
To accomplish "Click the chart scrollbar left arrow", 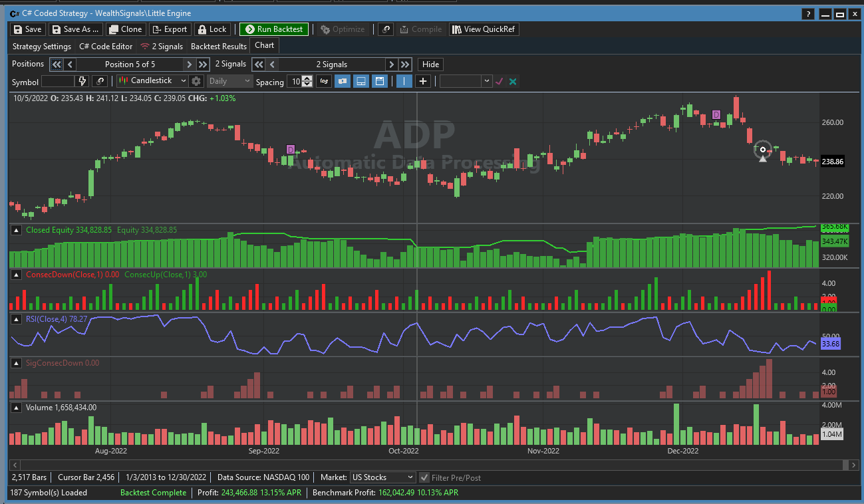I will (14, 464).
